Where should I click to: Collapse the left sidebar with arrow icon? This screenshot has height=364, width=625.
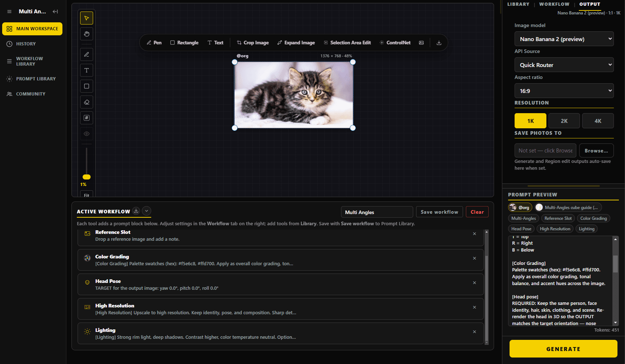tap(55, 12)
